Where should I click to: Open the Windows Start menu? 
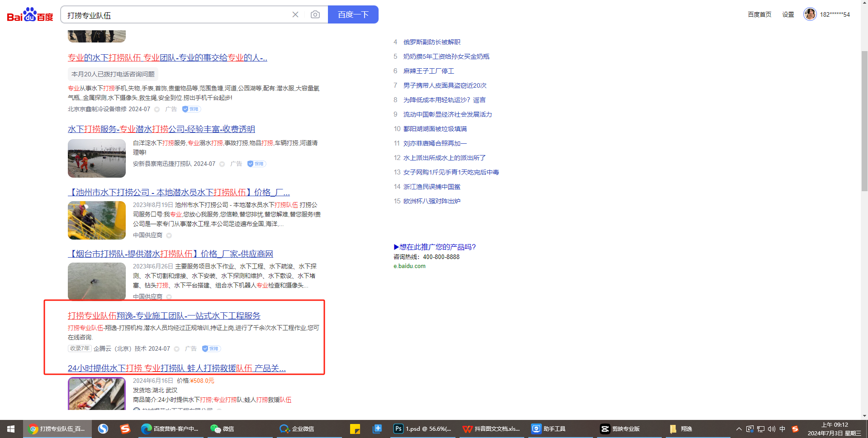click(x=11, y=429)
